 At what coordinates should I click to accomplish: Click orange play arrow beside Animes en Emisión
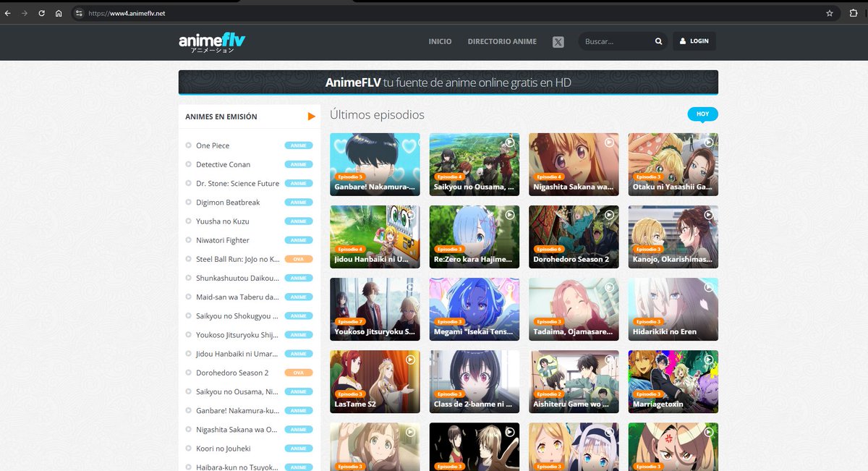click(312, 116)
